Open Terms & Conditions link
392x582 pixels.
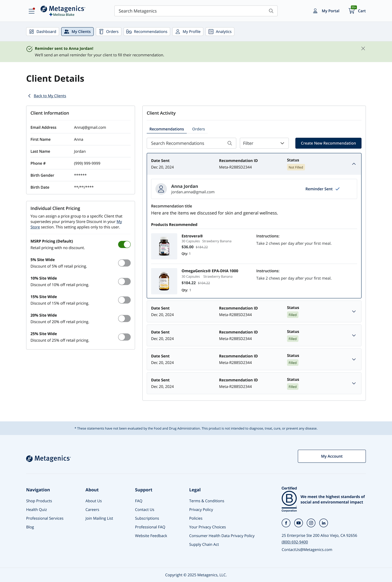206,501
